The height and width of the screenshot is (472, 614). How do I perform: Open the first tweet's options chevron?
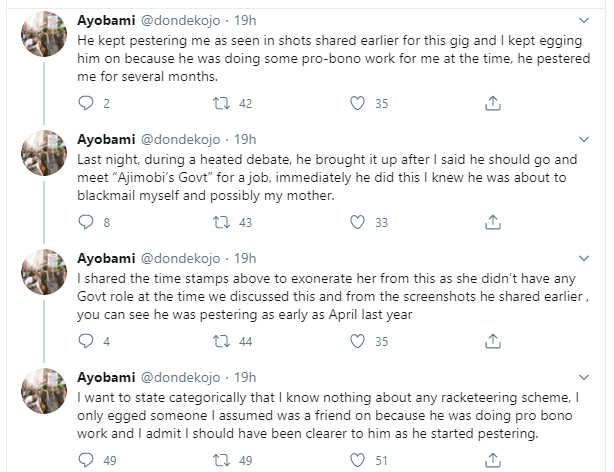click(x=586, y=20)
